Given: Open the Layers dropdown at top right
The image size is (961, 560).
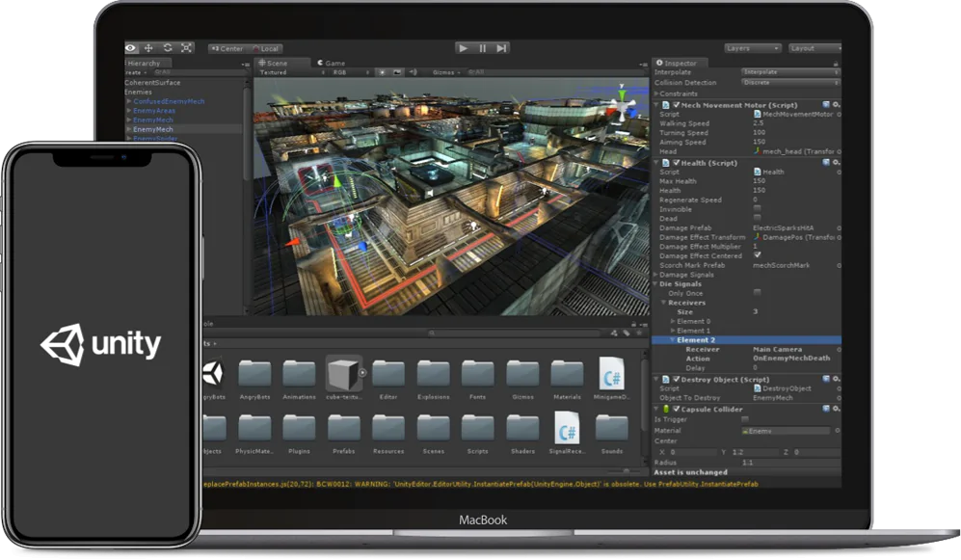Looking at the screenshot, I should point(752,48).
